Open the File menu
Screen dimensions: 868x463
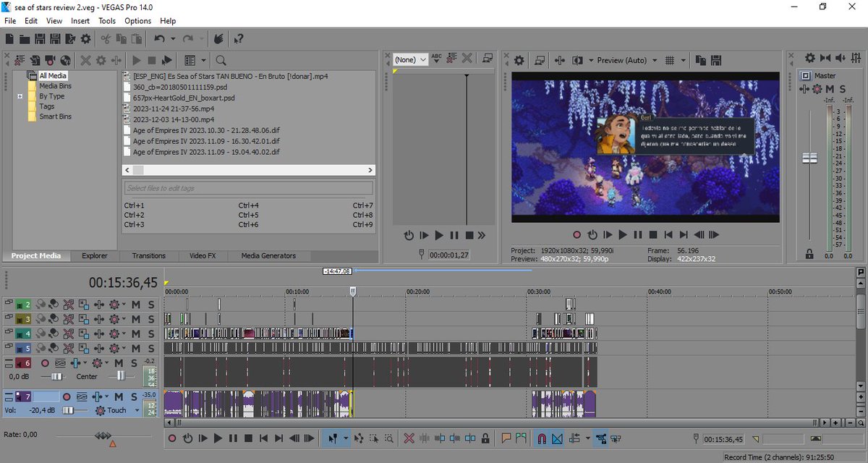pos(10,21)
